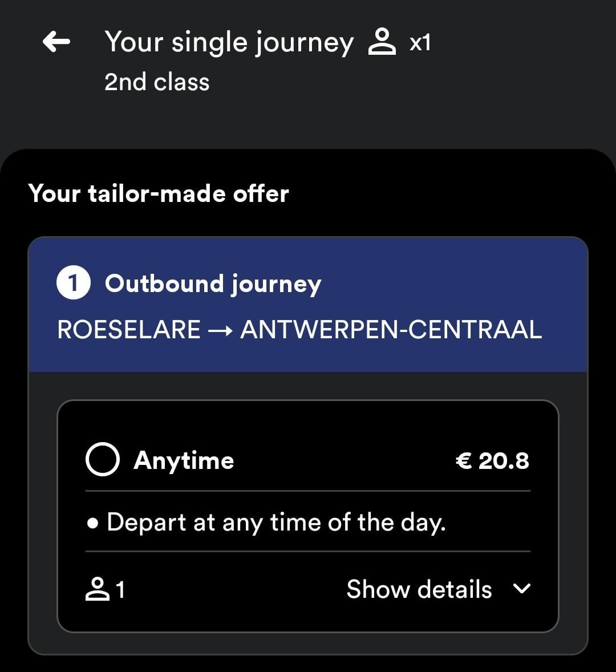This screenshot has height=672, width=616.
Task: Click the Your tailor-made offer heading
Action: click(x=159, y=193)
